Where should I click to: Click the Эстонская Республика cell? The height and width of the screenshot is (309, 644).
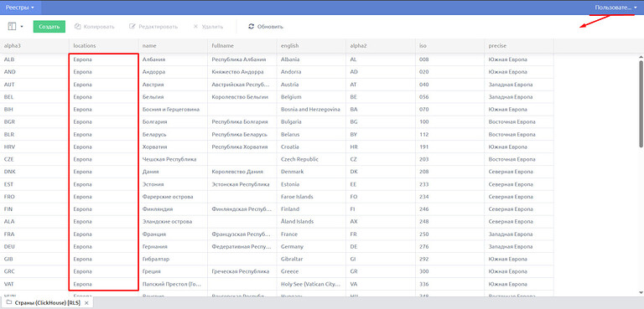[x=242, y=184]
